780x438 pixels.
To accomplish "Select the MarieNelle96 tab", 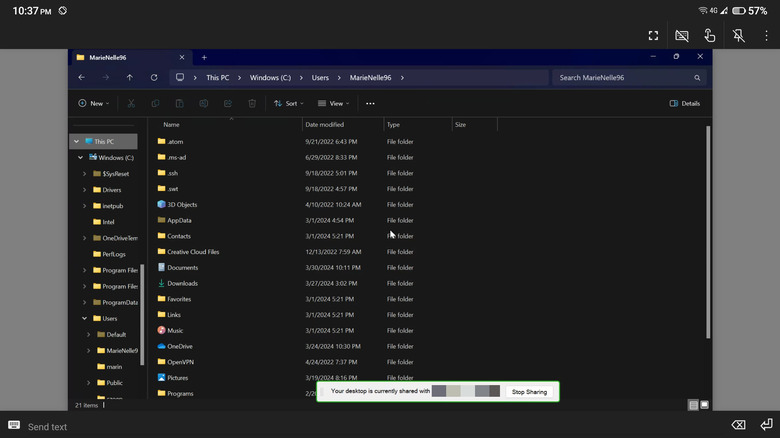I will [110, 57].
